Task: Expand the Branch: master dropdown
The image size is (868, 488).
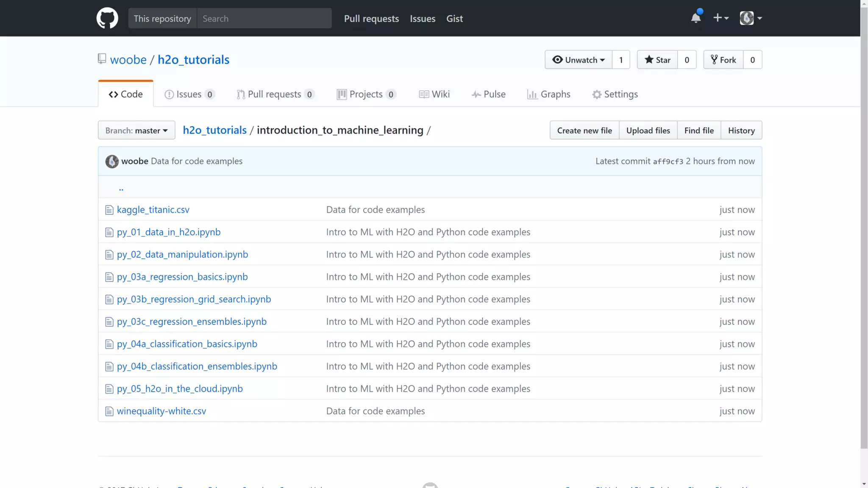Action: [136, 130]
